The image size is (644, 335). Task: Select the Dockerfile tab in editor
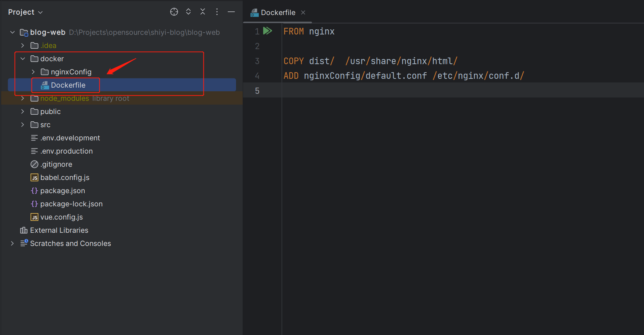coord(278,12)
